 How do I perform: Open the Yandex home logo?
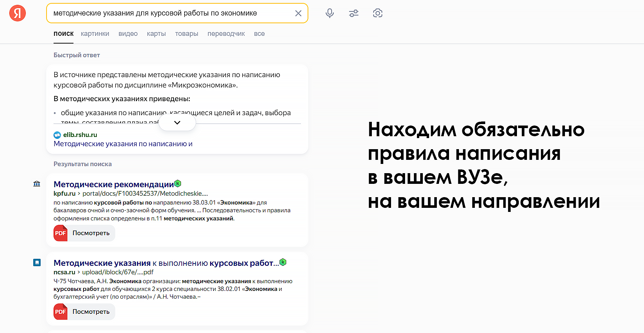click(17, 13)
